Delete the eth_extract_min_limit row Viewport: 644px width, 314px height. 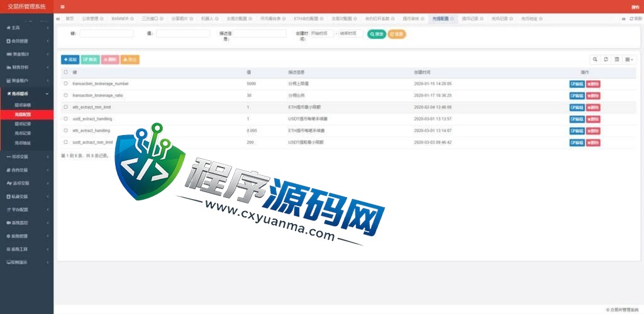coord(592,107)
